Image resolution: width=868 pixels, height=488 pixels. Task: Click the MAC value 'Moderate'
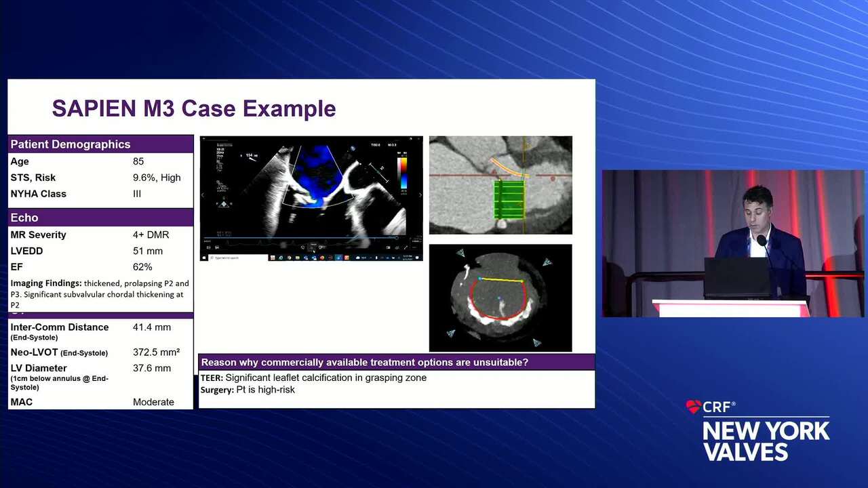coord(153,402)
